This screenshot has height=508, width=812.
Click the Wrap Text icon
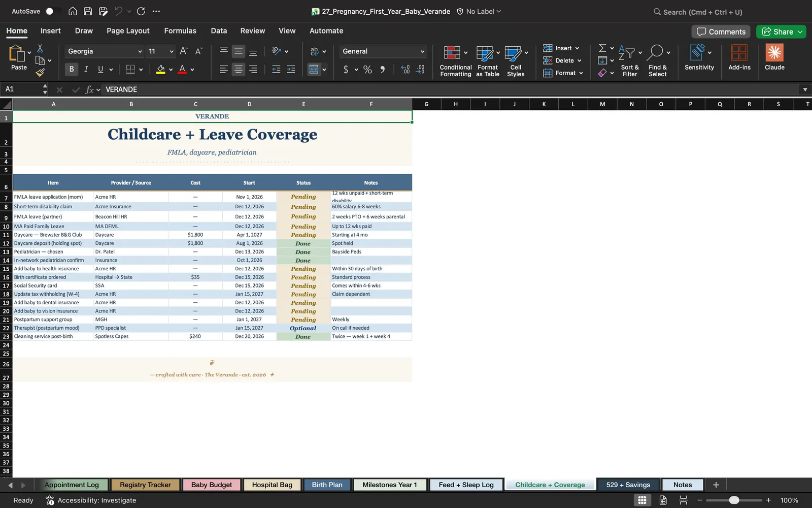(x=315, y=51)
